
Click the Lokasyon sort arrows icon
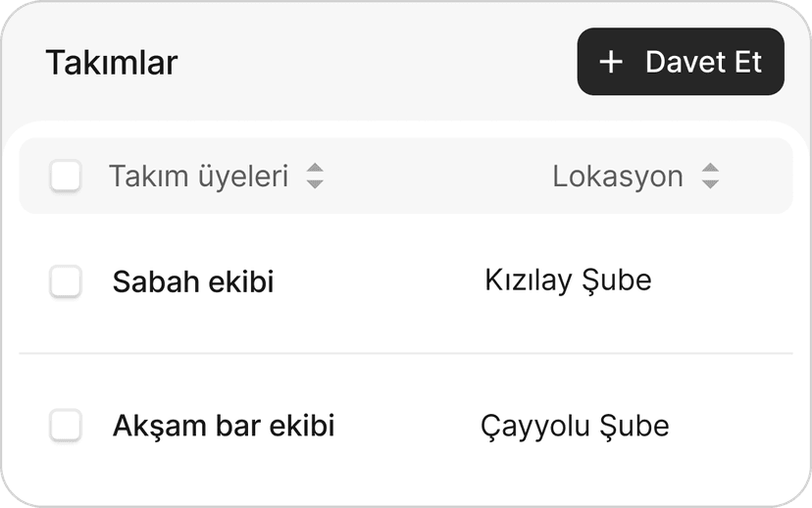(x=710, y=177)
